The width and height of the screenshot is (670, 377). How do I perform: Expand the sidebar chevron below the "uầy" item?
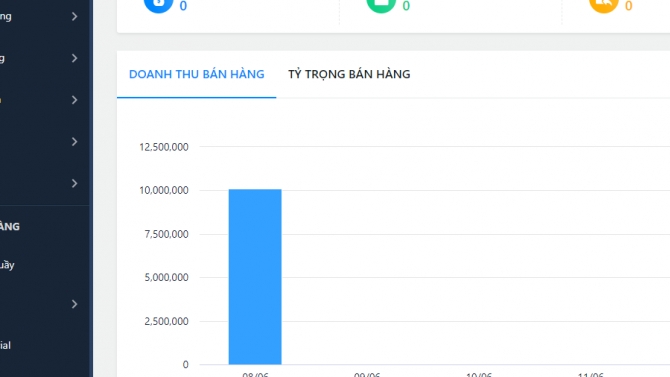click(74, 304)
